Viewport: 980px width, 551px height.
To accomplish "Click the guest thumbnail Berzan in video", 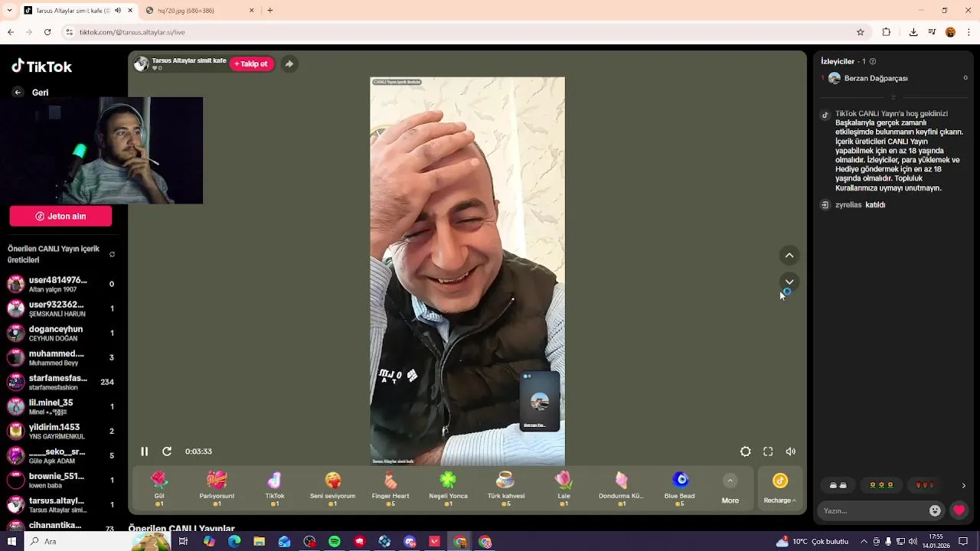I will point(540,402).
